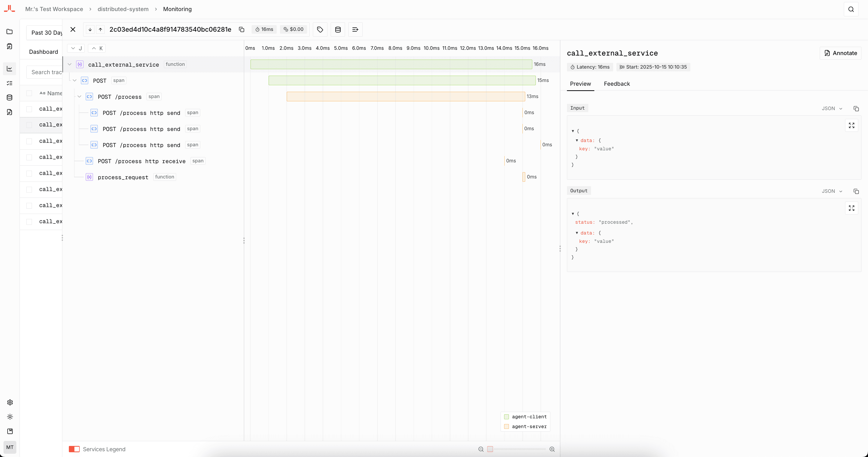Copy the Input JSON content
The width and height of the screenshot is (868, 457).
pyautogui.click(x=856, y=109)
